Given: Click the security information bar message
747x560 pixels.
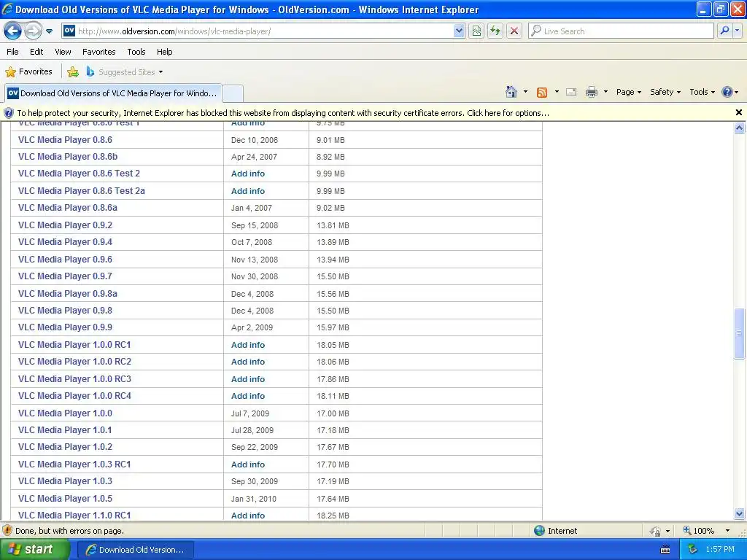Looking at the screenshot, I should click(x=283, y=113).
